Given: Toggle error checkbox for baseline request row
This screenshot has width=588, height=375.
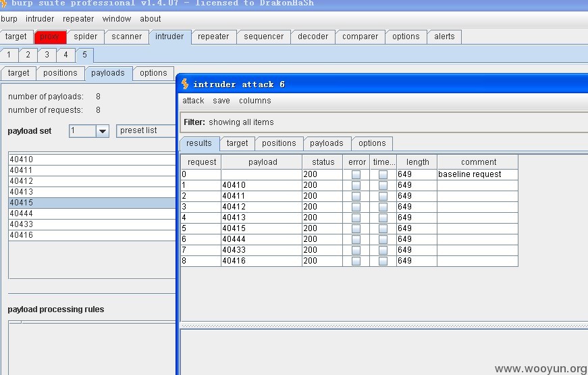Looking at the screenshot, I should point(356,174).
